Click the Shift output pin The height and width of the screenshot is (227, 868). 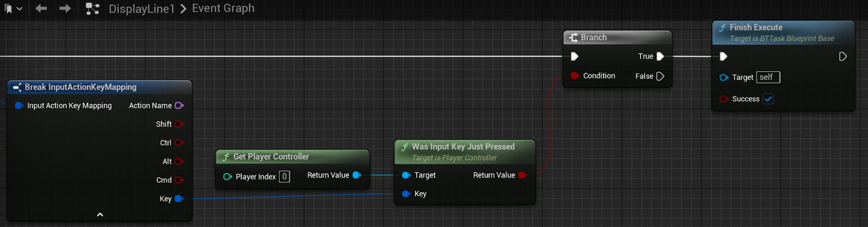coord(179,124)
